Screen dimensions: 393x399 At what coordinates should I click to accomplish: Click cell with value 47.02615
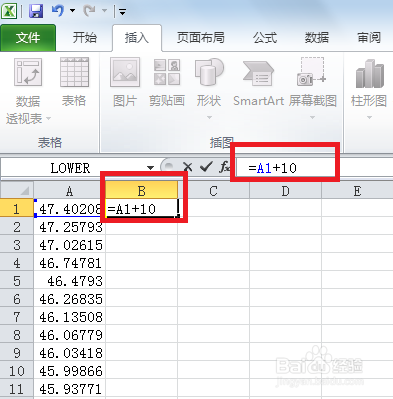tap(69, 245)
